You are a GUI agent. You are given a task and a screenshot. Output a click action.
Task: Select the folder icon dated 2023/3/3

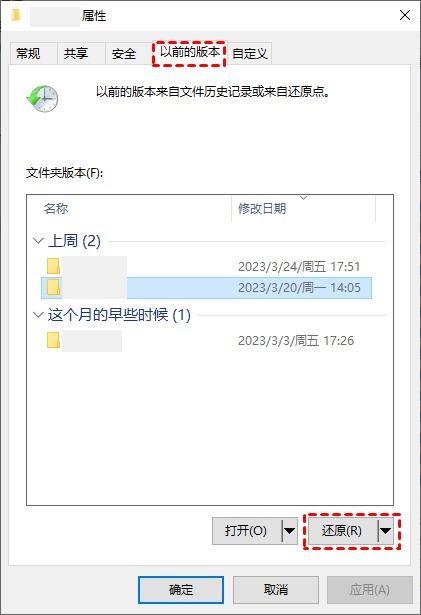tap(53, 340)
